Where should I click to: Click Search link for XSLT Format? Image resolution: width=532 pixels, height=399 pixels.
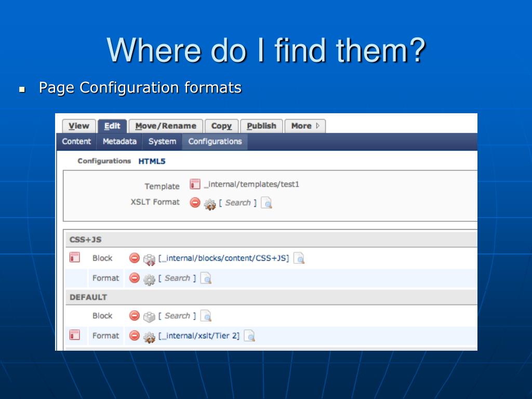tap(238, 203)
